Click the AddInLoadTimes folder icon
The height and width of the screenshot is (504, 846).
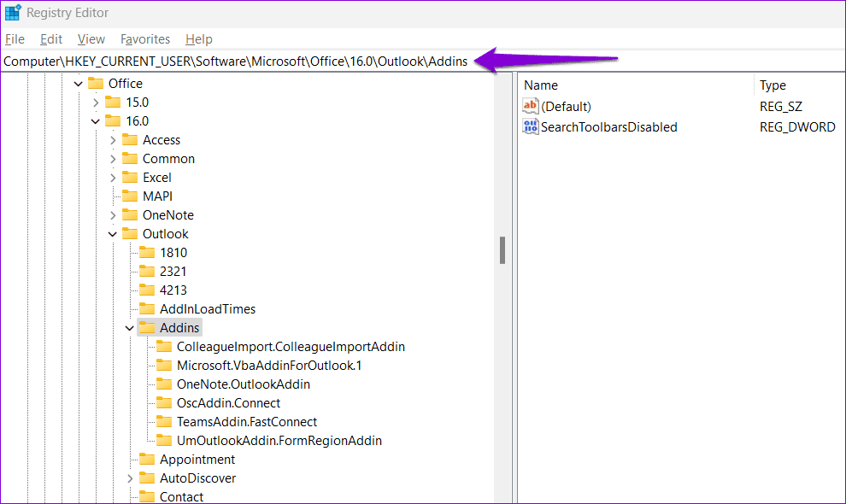pyautogui.click(x=147, y=308)
